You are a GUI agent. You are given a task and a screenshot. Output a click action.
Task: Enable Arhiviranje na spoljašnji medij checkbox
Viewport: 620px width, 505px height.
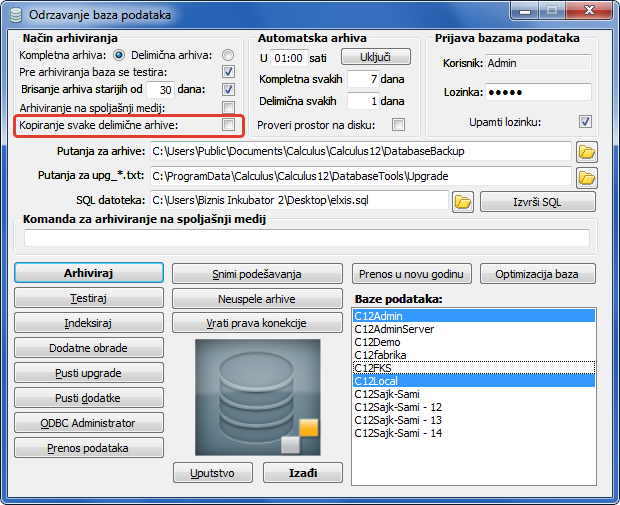(x=228, y=108)
